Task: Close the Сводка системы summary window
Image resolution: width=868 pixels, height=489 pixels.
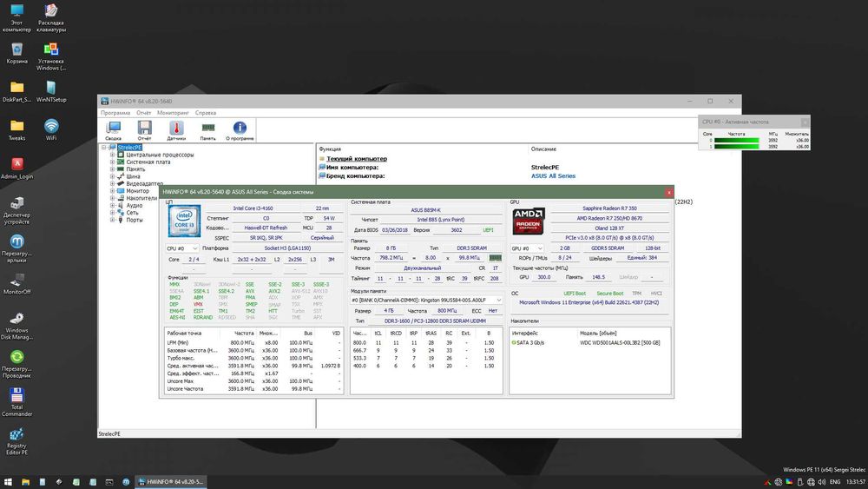Action: pyautogui.click(x=668, y=192)
